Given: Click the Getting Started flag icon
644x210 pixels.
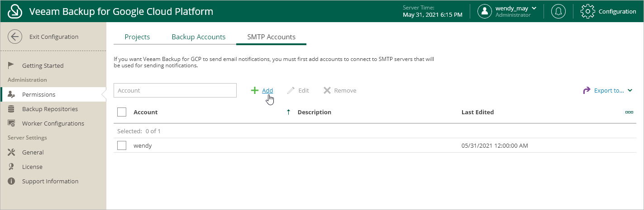Looking at the screenshot, I should click(12, 65).
